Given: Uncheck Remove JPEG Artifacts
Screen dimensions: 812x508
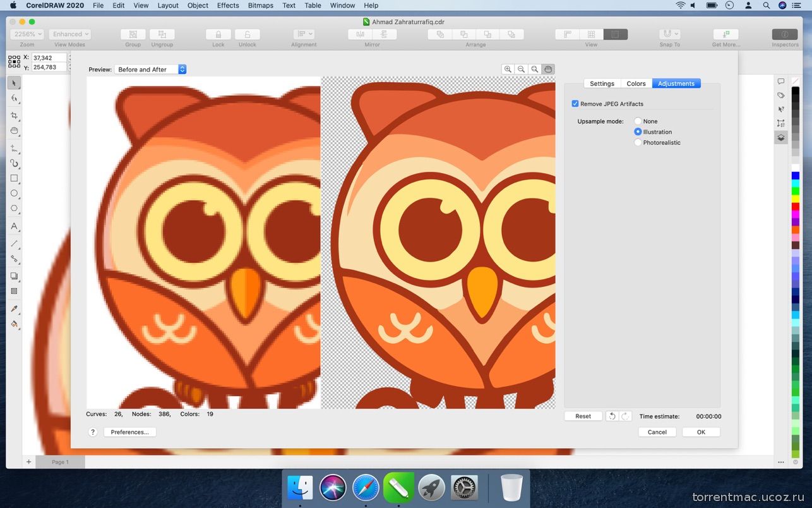Looking at the screenshot, I should point(575,104).
